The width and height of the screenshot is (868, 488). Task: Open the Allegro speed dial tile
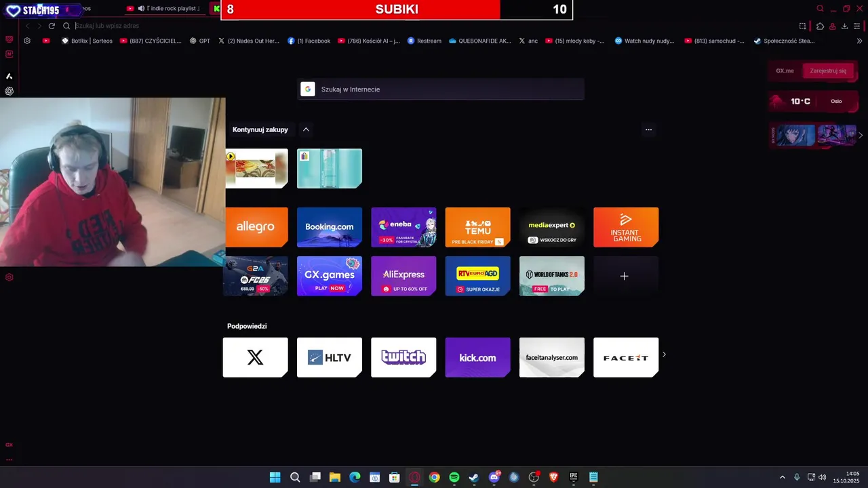pos(257,227)
